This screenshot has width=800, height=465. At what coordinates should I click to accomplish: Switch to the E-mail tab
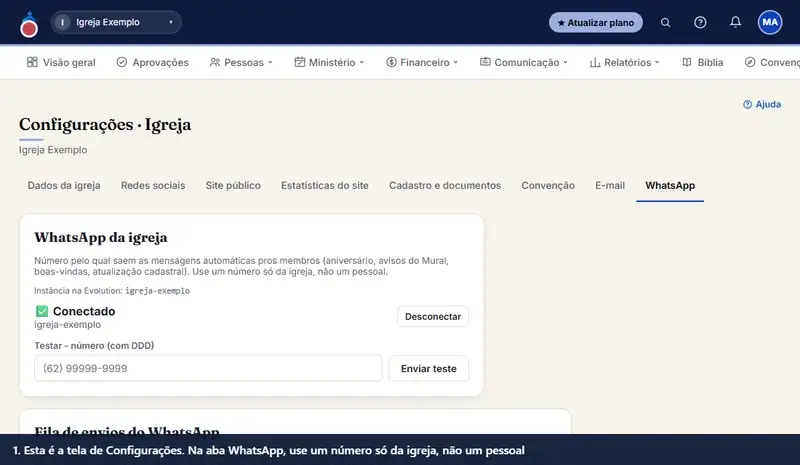tap(610, 185)
